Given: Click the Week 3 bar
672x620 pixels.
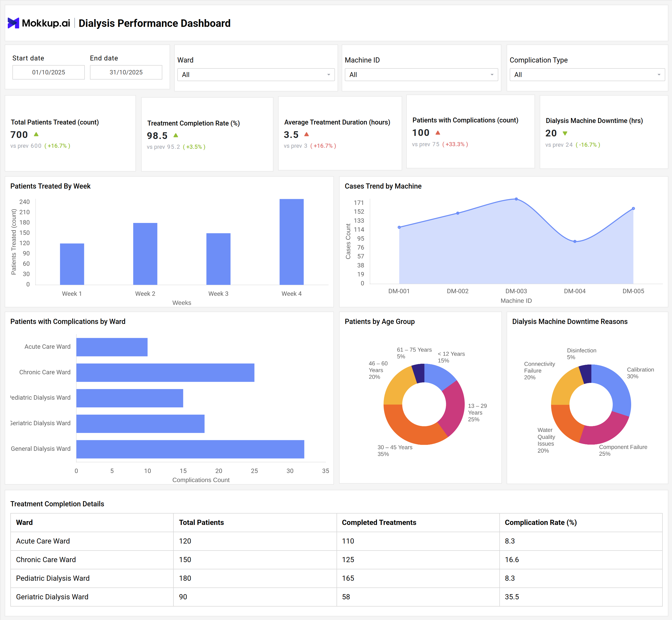Looking at the screenshot, I should (218, 259).
